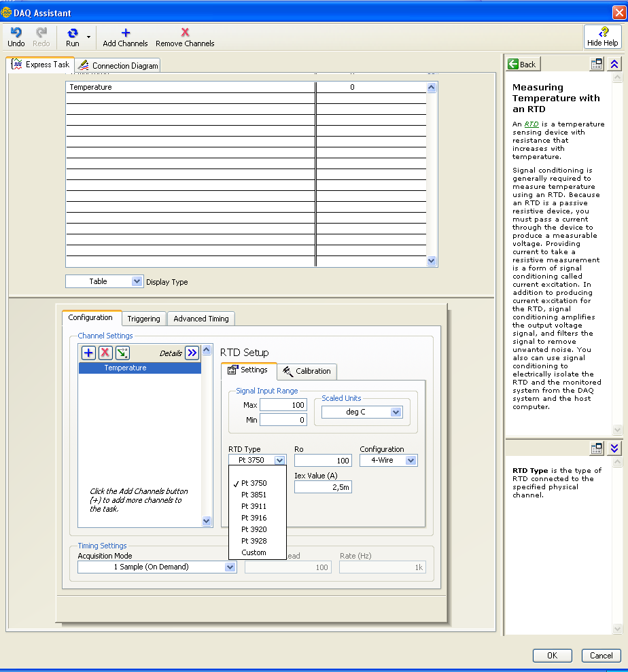Click the Hide Help question mark icon
This screenshot has height=672, width=628.
coord(603,33)
